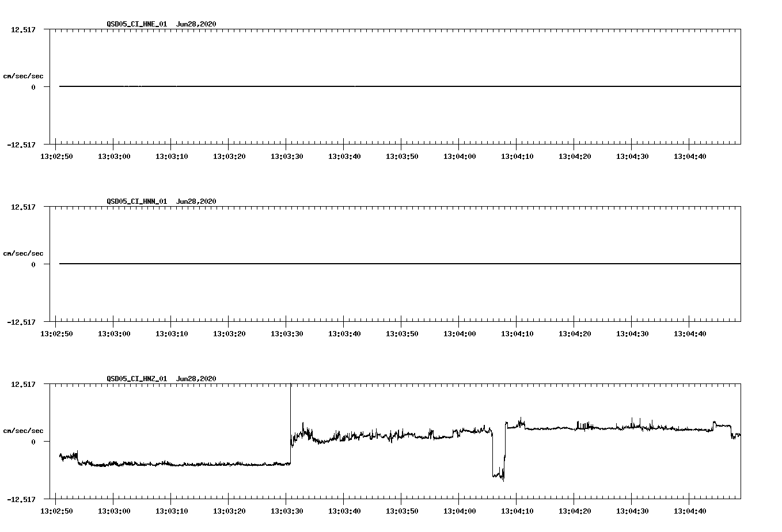The width and height of the screenshot is (782, 532).
Task: Pick the 13:04:40 time label under the HNZ chart
Action: (690, 511)
